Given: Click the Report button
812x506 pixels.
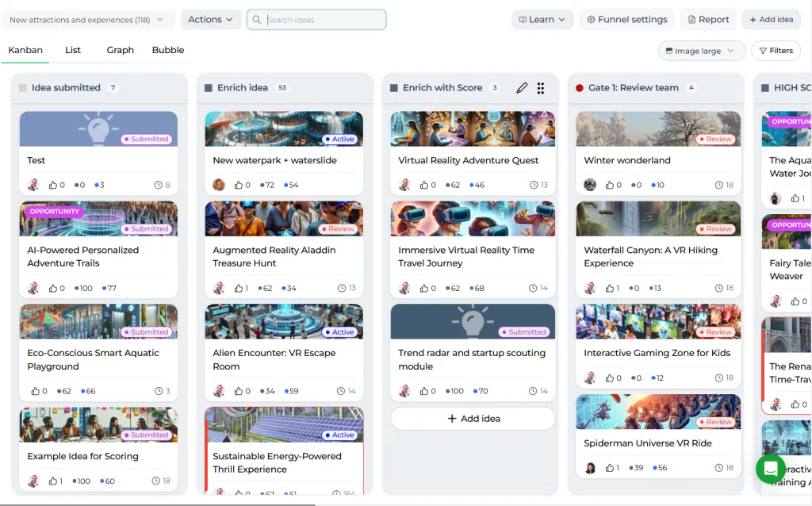Looking at the screenshot, I should [708, 20].
